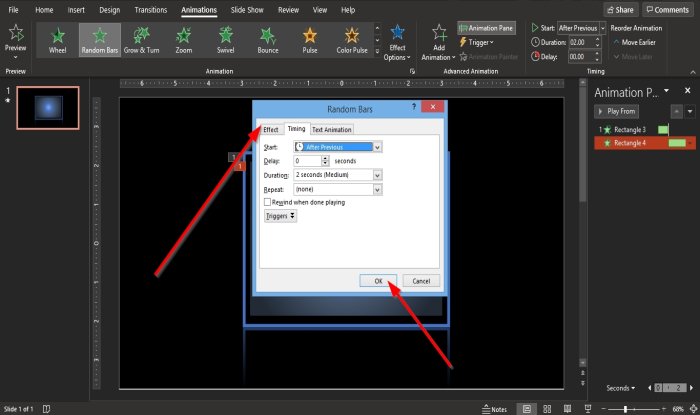Click Cancel in Random Bars dialog
Viewport: 700px width, 415px height.
pos(421,281)
